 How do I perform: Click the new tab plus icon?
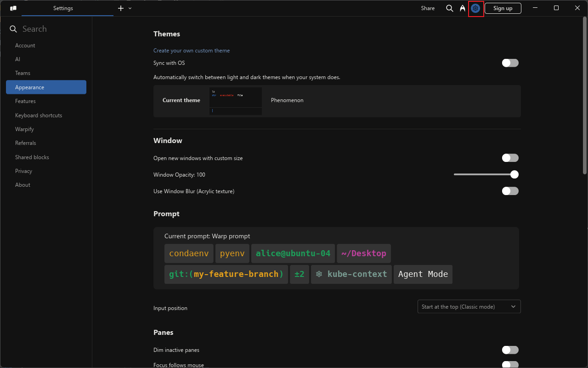tap(121, 8)
